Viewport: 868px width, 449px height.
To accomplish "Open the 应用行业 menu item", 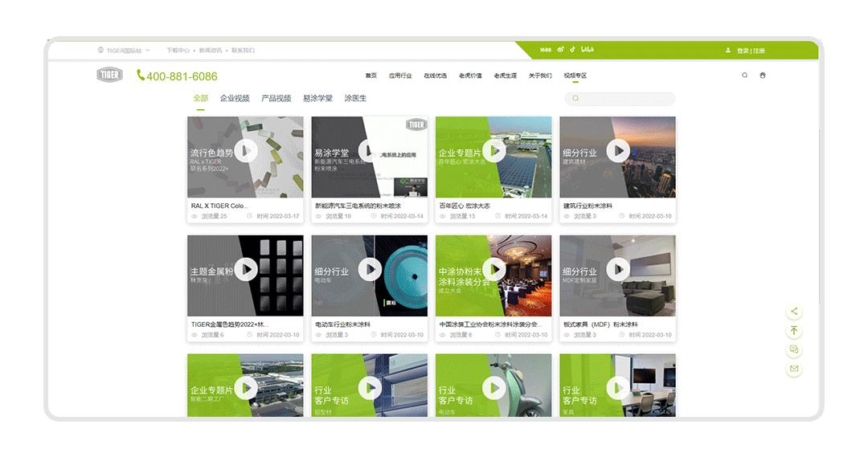I will point(400,76).
